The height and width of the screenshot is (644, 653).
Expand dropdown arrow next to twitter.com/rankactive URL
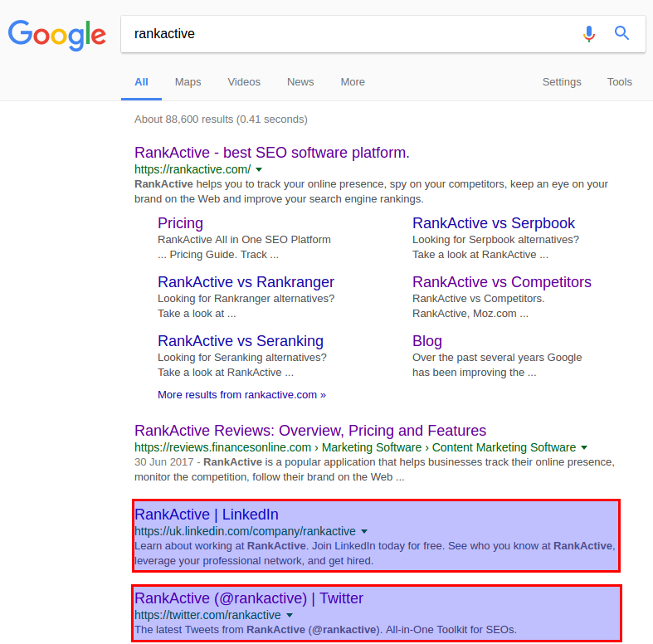pos(290,615)
